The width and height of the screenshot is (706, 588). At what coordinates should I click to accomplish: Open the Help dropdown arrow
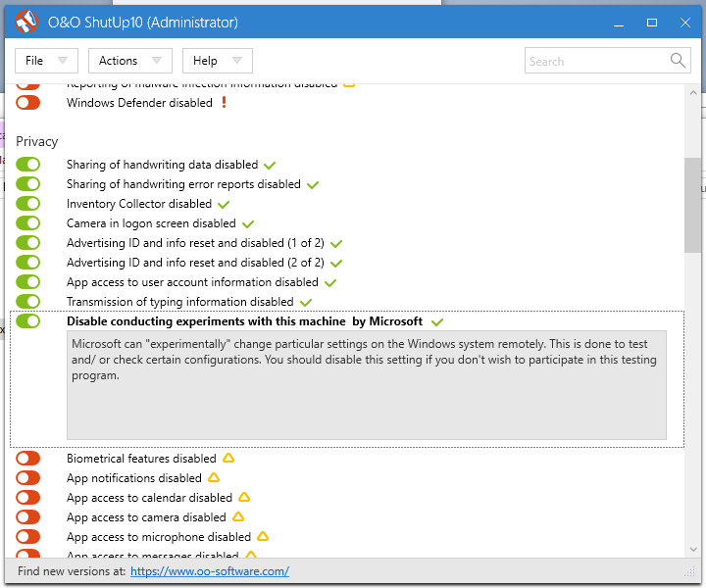(x=237, y=61)
